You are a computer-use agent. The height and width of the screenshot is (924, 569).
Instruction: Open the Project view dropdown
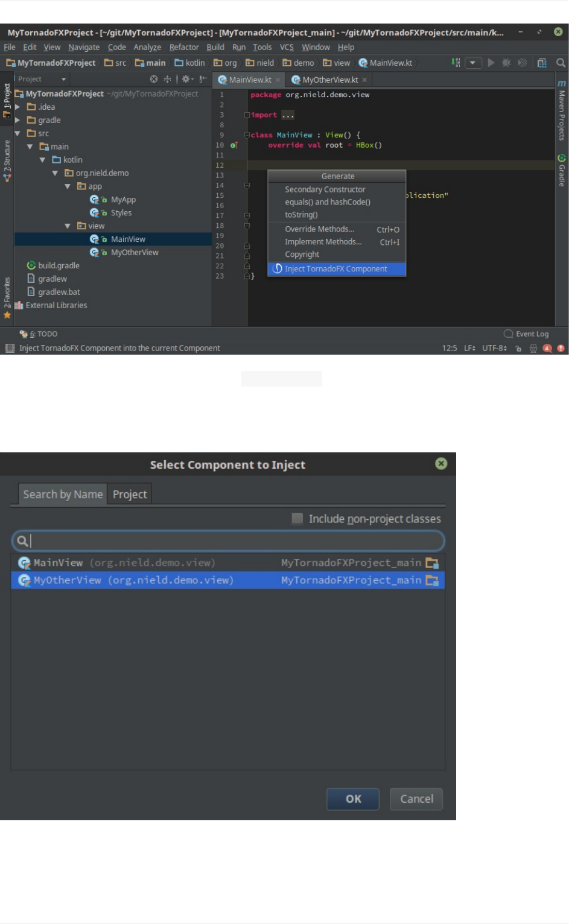pyautogui.click(x=42, y=79)
